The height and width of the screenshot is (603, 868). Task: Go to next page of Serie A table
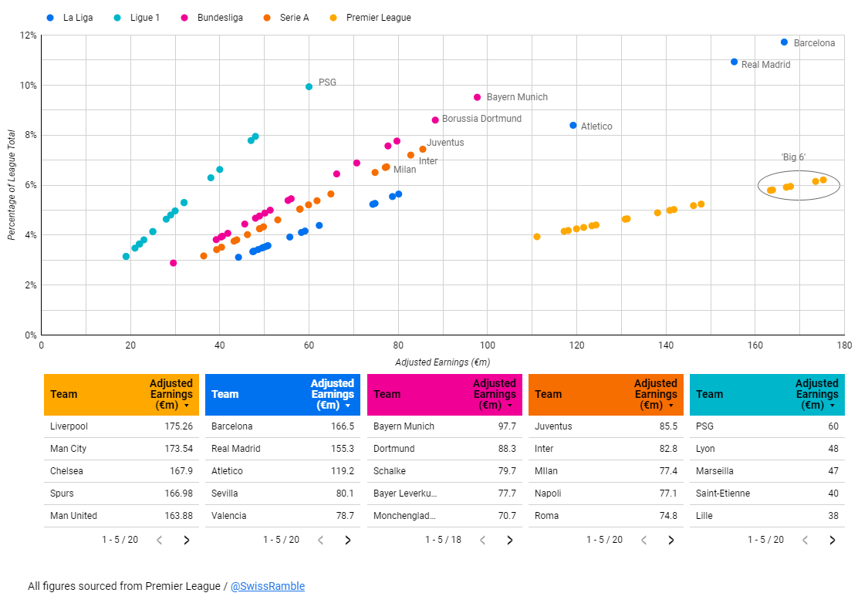pyautogui.click(x=671, y=540)
